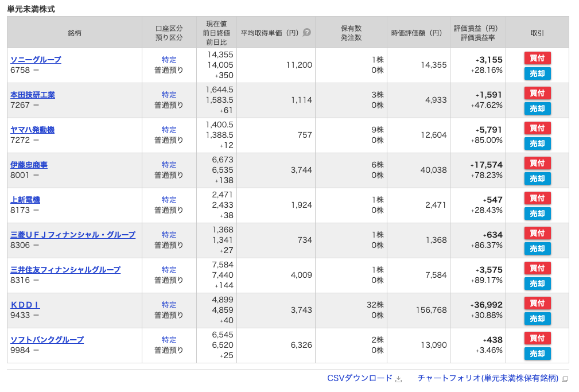
Task: Click the CSVダウンロード link
Action: click(359, 378)
